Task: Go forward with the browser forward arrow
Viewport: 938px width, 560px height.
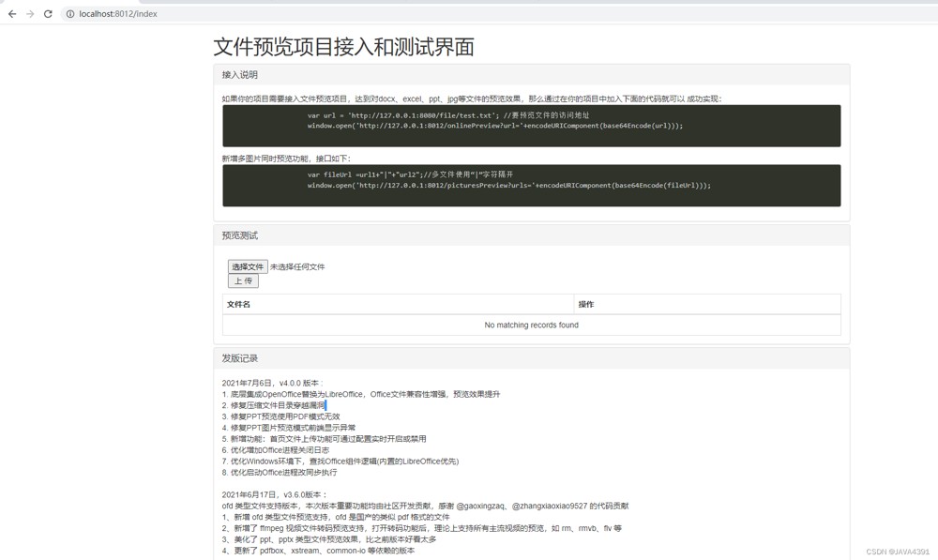Action: coord(30,14)
